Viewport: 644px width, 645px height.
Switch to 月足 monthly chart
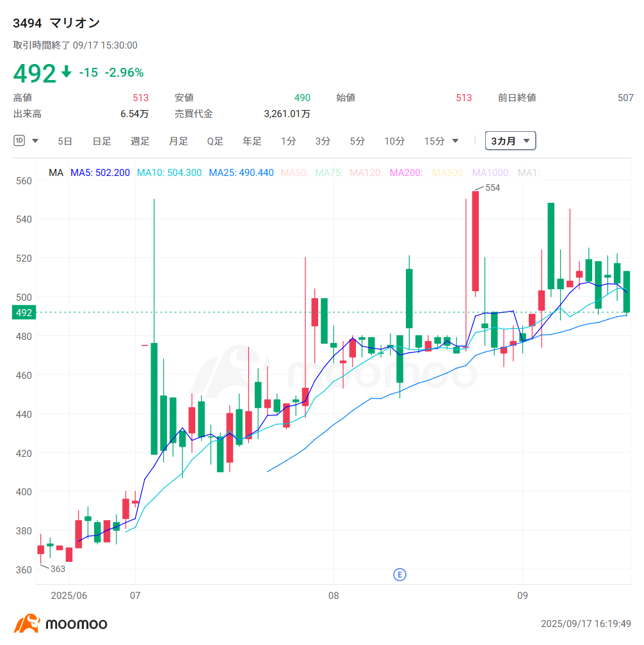tap(179, 141)
